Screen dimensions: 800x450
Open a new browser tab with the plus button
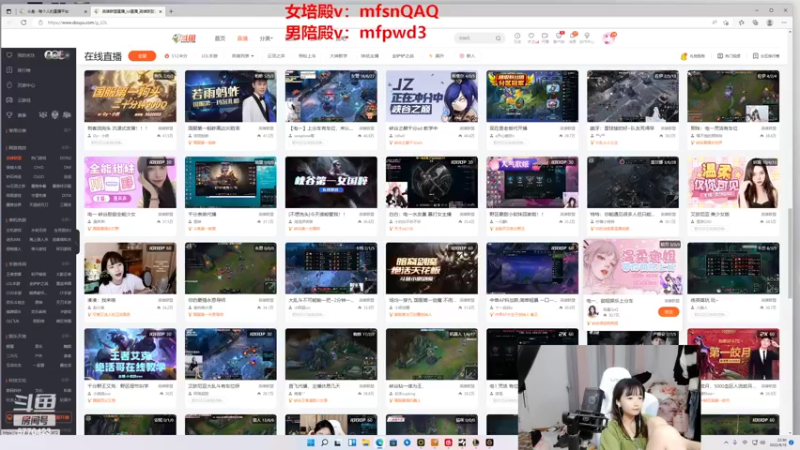click(x=171, y=11)
